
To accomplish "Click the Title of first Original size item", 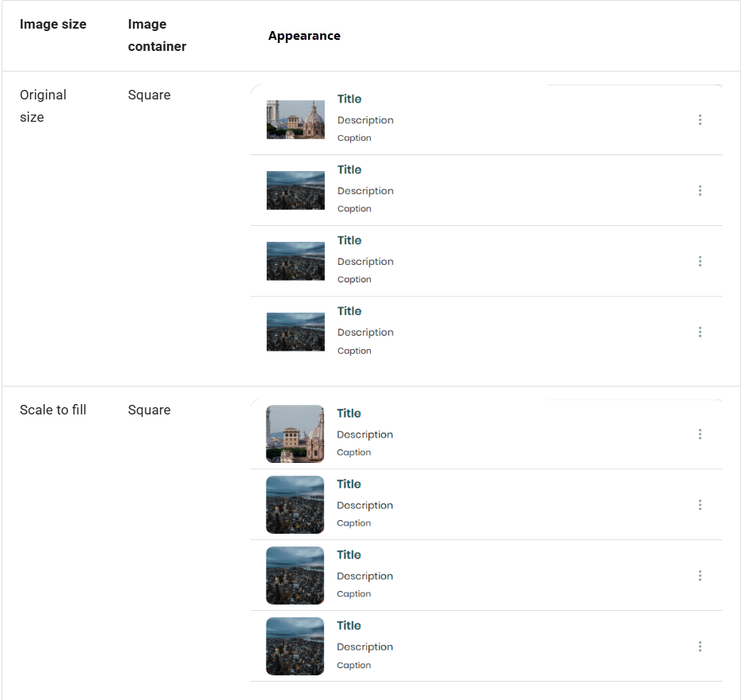I will coord(349,99).
